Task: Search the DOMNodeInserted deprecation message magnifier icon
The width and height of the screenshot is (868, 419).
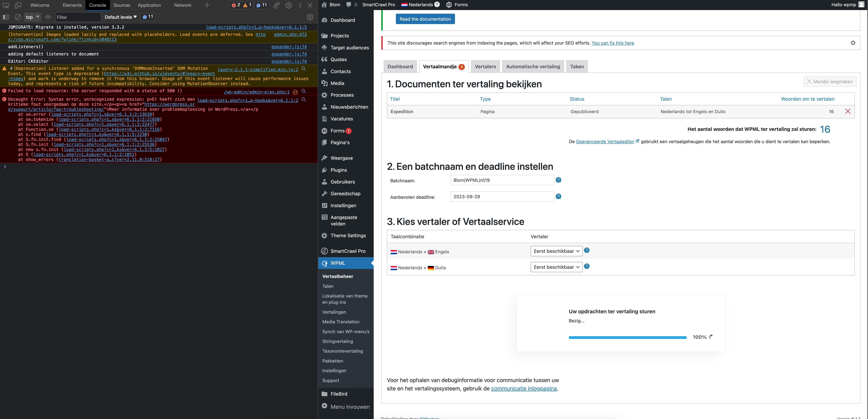Action: 304,69
